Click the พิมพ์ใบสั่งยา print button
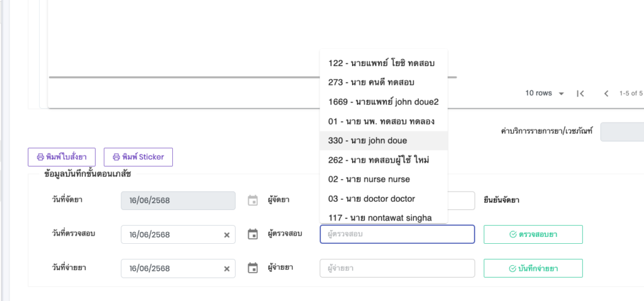The height and width of the screenshot is (301, 644). point(61,156)
